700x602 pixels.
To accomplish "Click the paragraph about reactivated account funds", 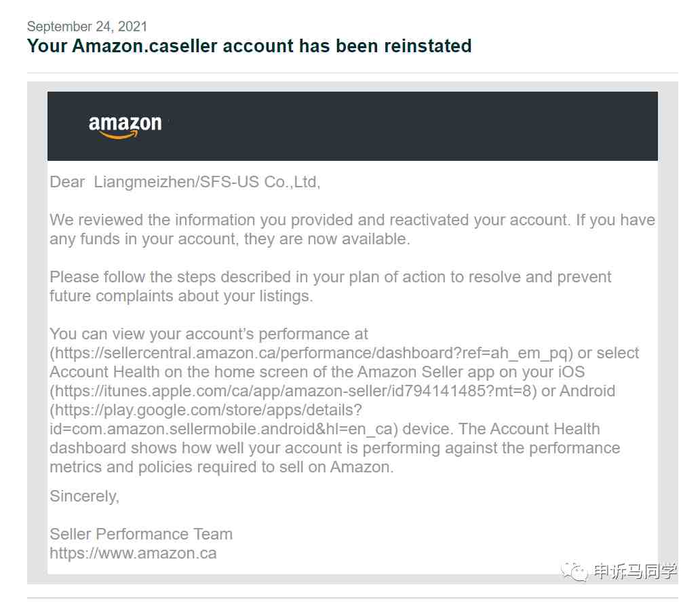I will tap(352, 229).
